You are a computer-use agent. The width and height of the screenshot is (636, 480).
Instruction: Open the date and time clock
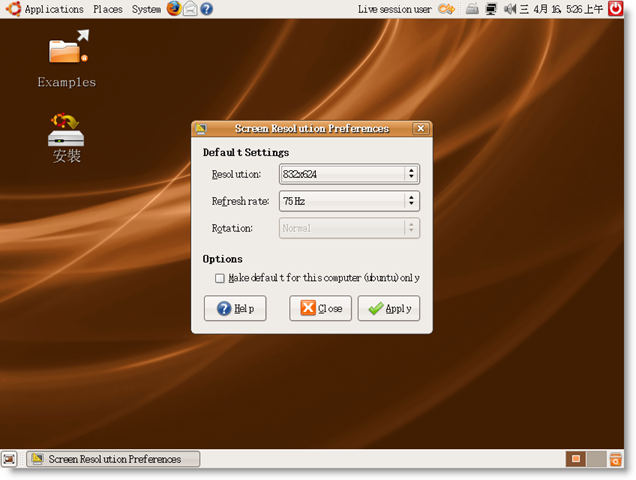561,9
